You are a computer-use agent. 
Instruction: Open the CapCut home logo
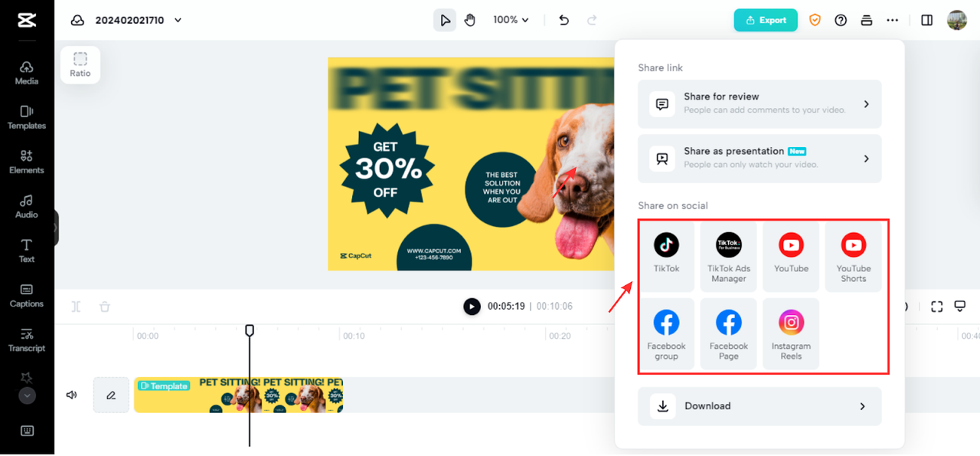(x=27, y=20)
